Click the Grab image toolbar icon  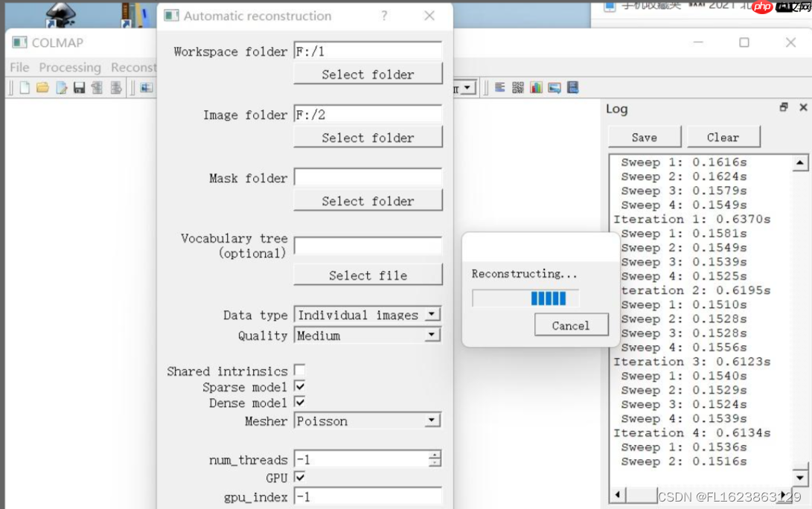[554, 88]
